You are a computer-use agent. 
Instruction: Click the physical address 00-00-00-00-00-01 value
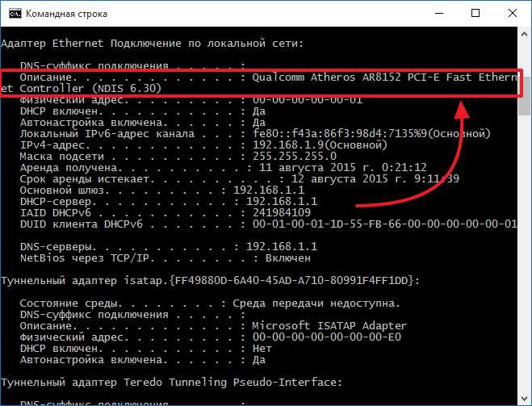308,100
